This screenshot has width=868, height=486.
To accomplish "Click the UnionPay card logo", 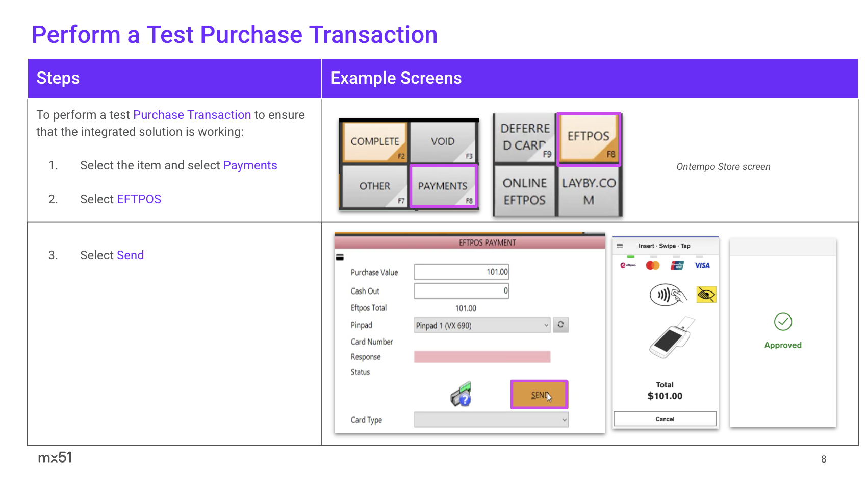I will (x=677, y=265).
